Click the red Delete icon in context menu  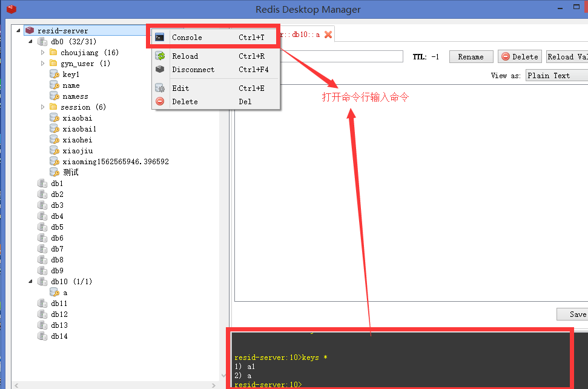[160, 101]
